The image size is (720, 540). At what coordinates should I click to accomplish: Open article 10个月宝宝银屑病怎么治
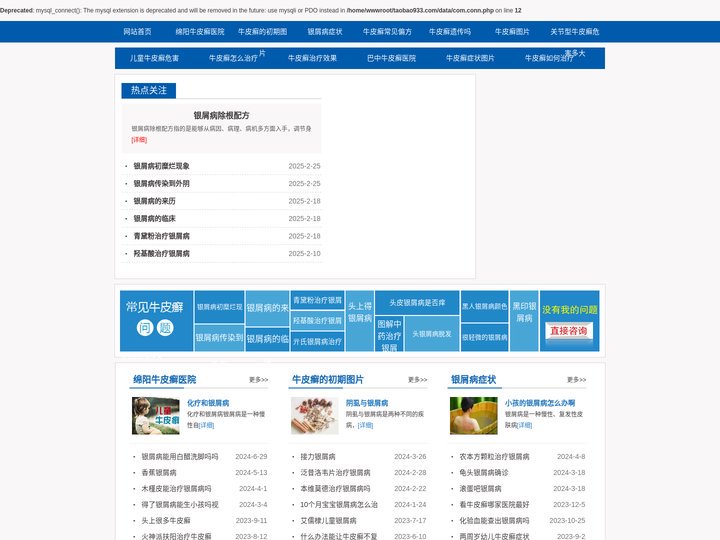[339, 505]
